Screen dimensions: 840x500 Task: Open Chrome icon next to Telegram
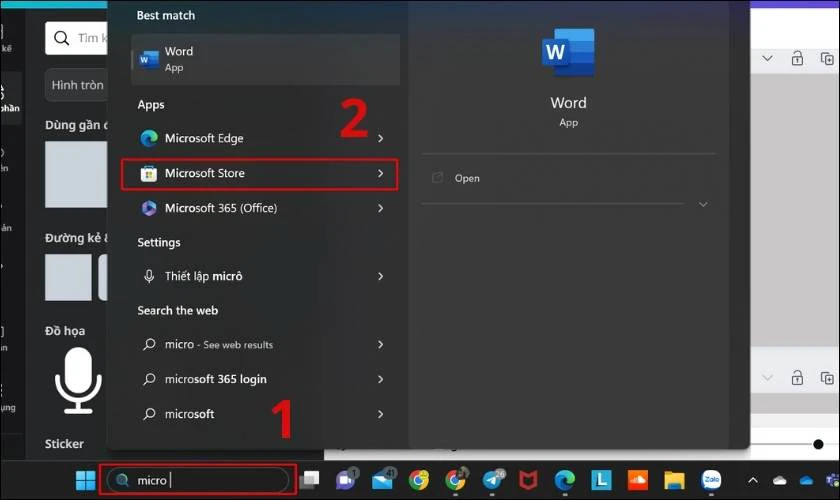coord(456,480)
